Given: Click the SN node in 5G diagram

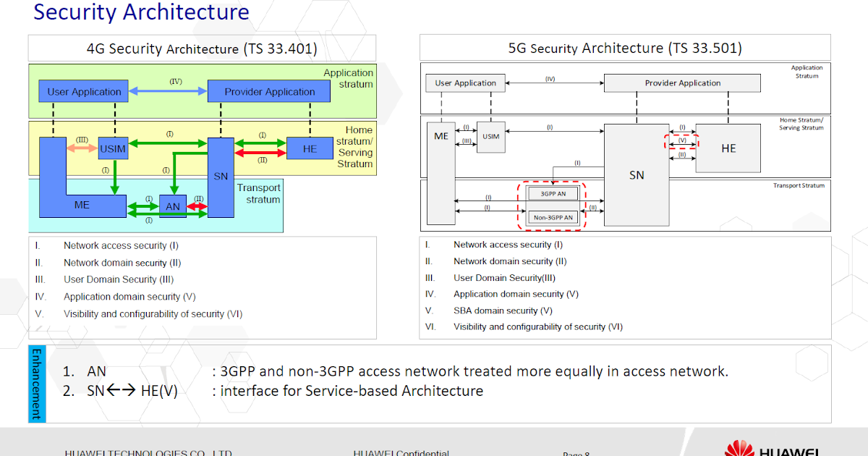Looking at the screenshot, I should pos(636,174).
